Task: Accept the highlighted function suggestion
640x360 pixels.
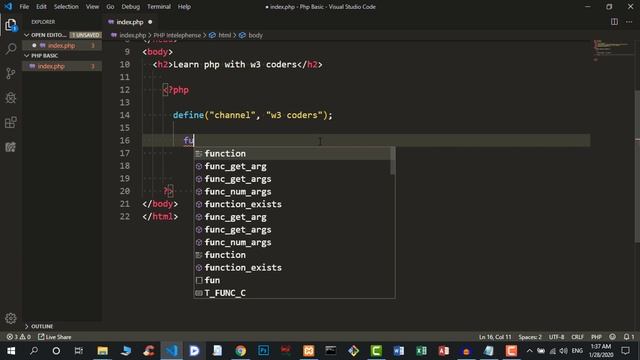Action: tap(292, 154)
